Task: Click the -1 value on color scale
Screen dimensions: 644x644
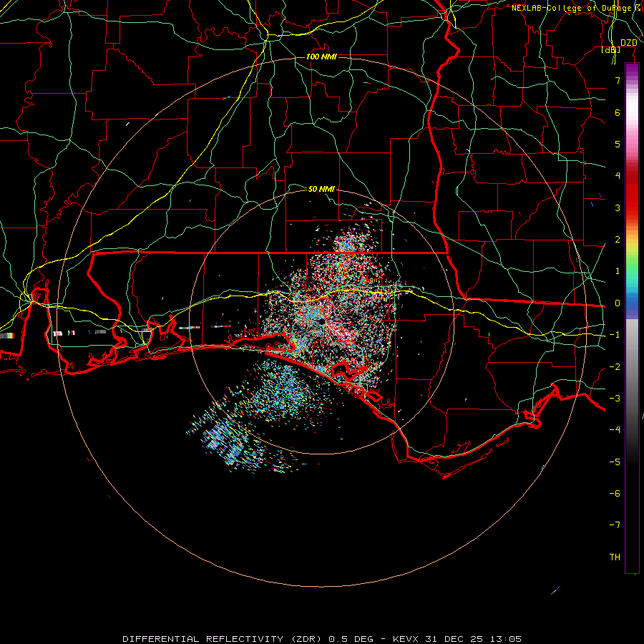Action: point(615,335)
